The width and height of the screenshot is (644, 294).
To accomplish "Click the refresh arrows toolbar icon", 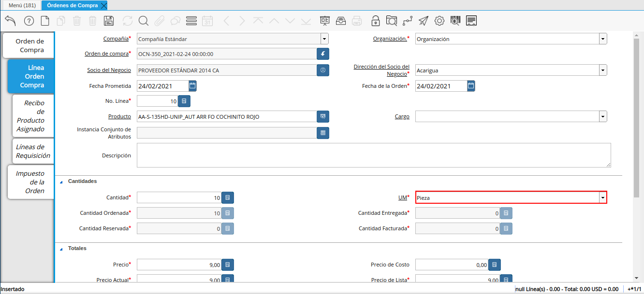I will pyautogui.click(x=128, y=21).
